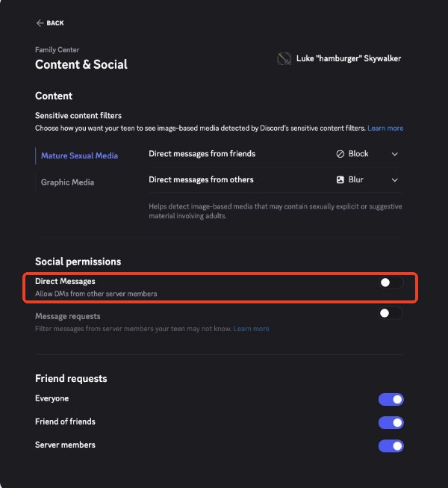
Task: Expand the friends Block dropdown chevron
Action: [x=395, y=154]
